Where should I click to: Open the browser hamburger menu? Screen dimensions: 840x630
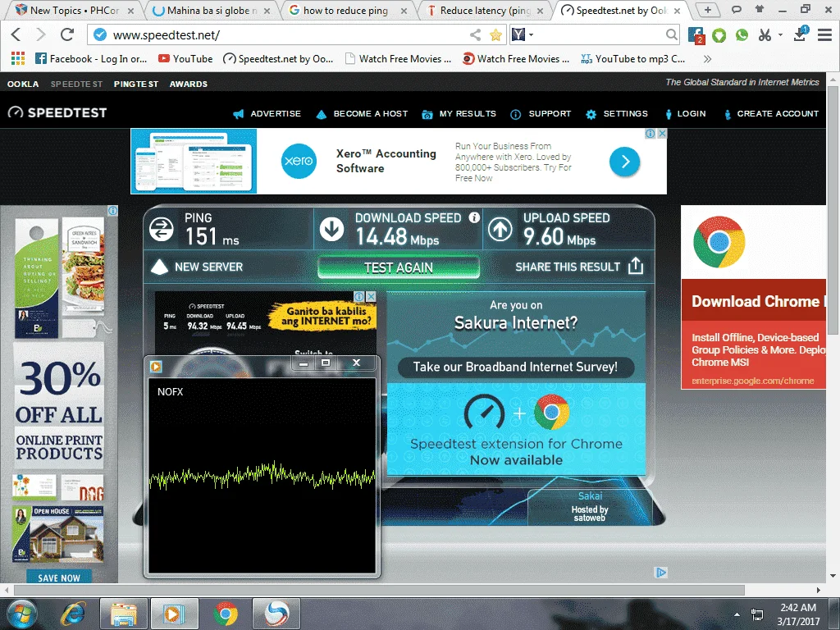pos(824,34)
